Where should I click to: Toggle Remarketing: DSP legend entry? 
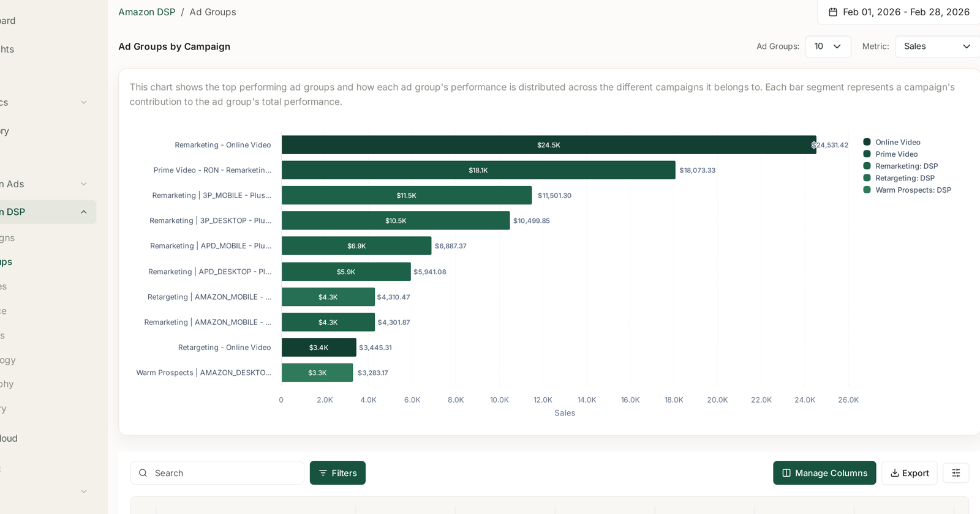point(900,166)
